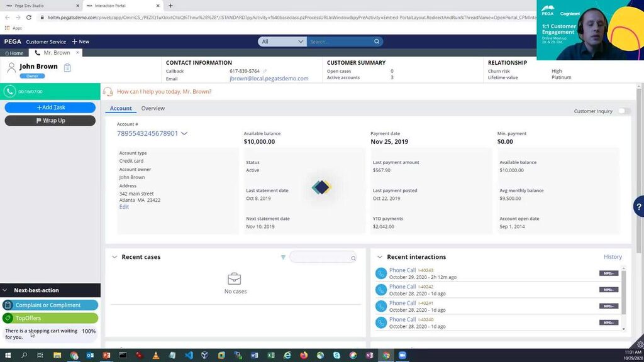Viewport: 644px width, 362px height.
Task: Click the Add Task button
Action: [50, 107]
